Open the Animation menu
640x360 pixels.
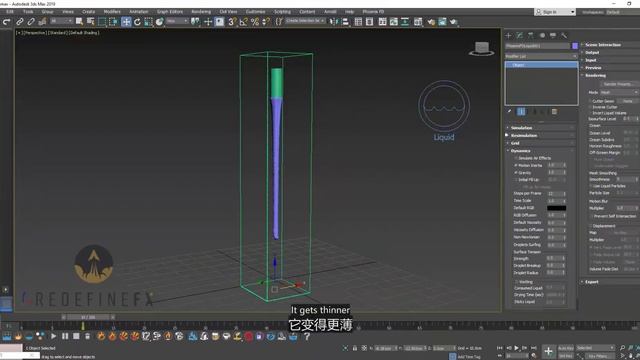pos(139,12)
